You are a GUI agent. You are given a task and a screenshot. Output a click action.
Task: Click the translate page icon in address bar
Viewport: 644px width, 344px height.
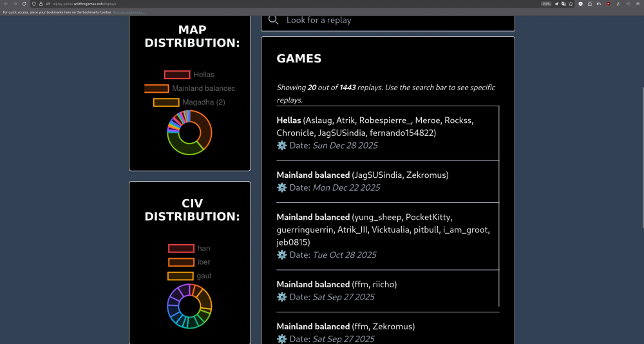coord(563,4)
